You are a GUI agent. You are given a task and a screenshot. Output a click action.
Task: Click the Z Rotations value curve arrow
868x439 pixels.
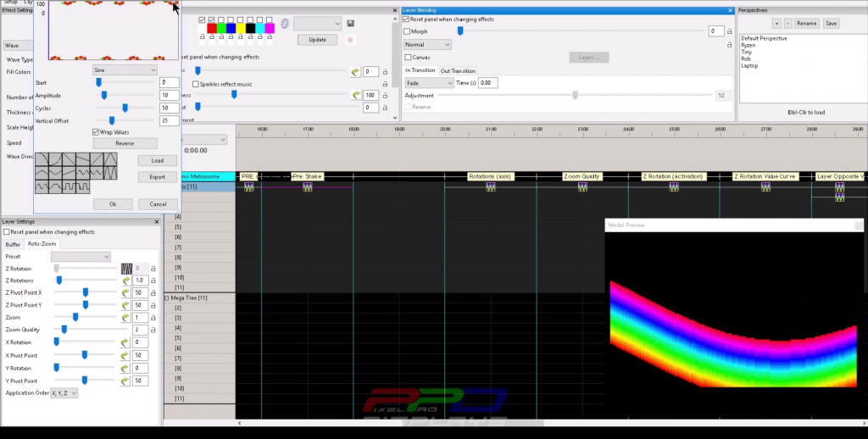click(127, 280)
